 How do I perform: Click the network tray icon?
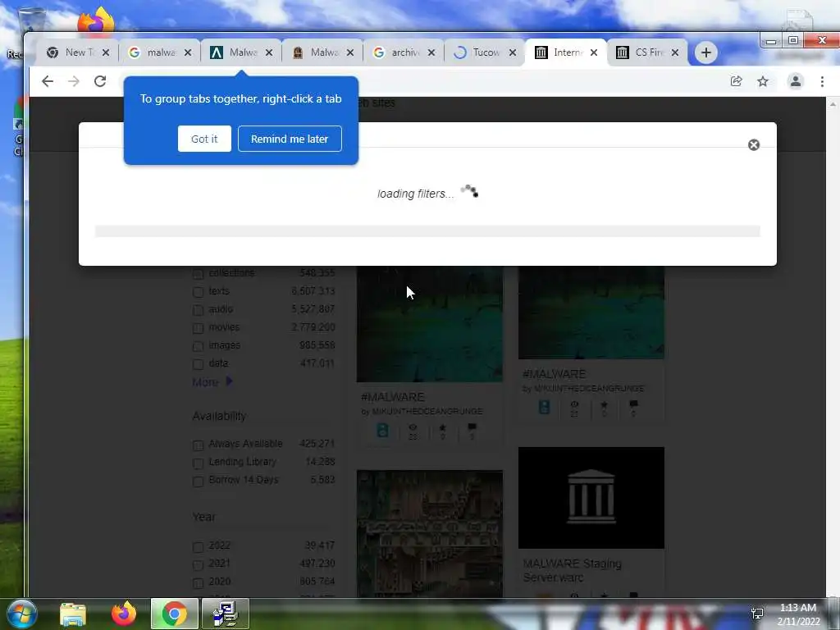[x=757, y=614]
